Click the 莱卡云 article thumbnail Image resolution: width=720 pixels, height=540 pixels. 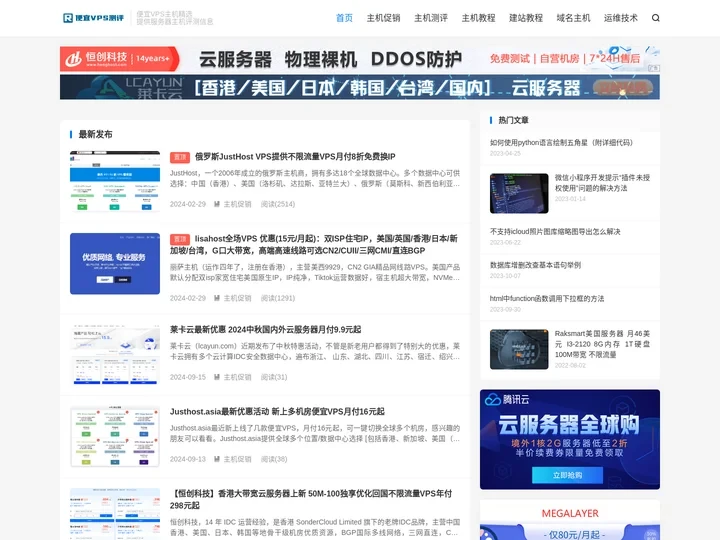point(115,354)
